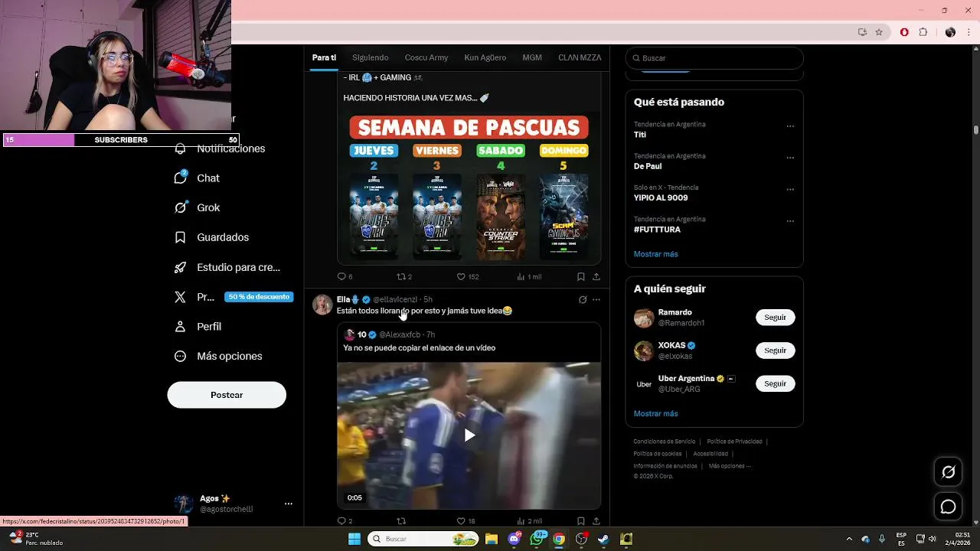The width and height of the screenshot is (980, 551).
Task: Open the #FUTTTURA trending topic
Action: pyautogui.click(x=657, y=230)
